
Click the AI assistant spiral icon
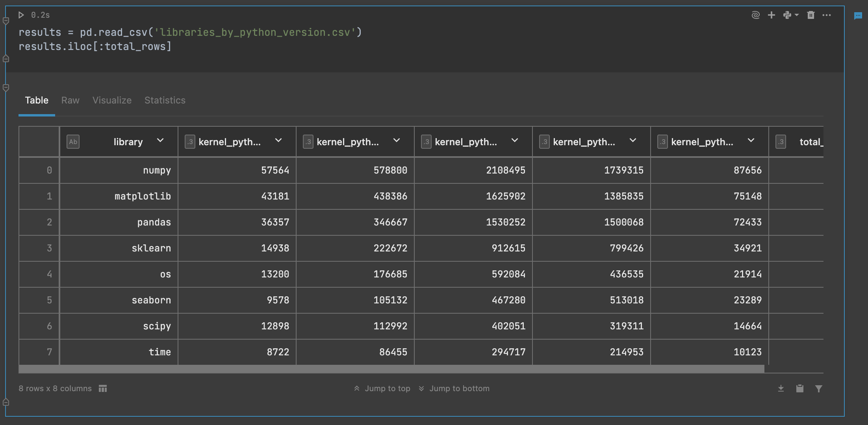pyautogui.click(x=755, y=15)
